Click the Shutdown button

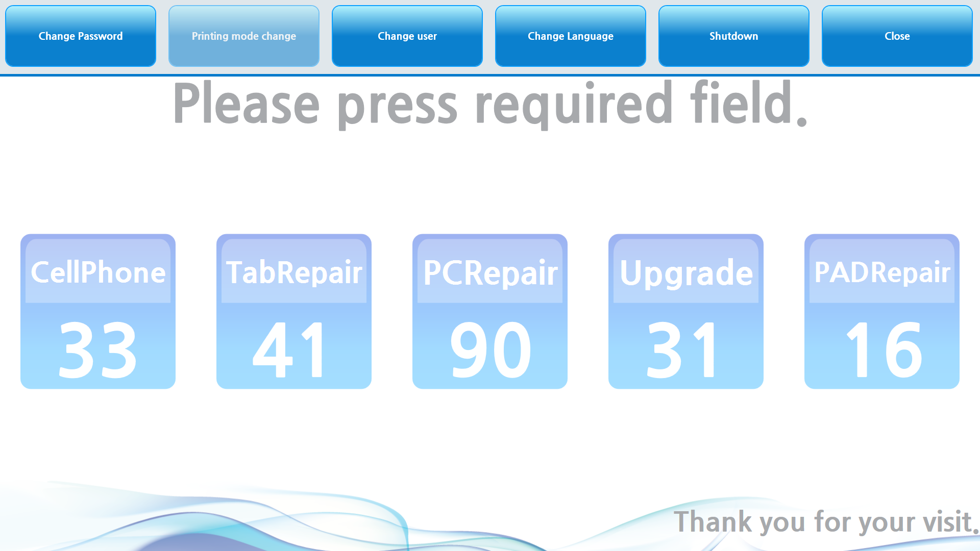tap(734, 36)
